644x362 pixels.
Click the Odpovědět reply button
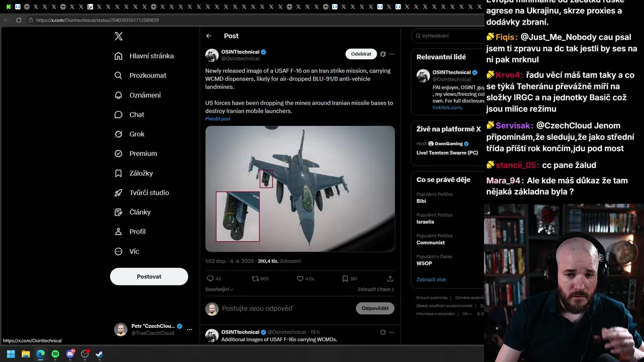click(375, 308)
